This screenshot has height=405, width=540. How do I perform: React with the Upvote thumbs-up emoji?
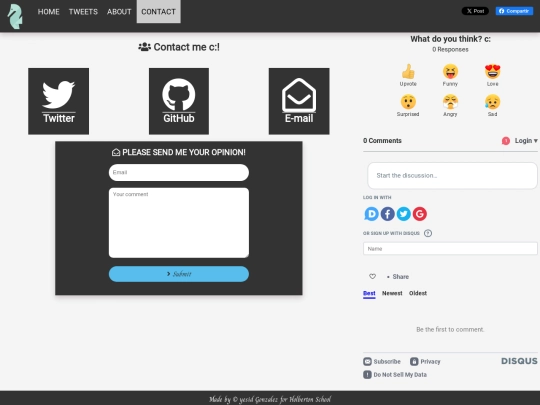coord(408,72)
